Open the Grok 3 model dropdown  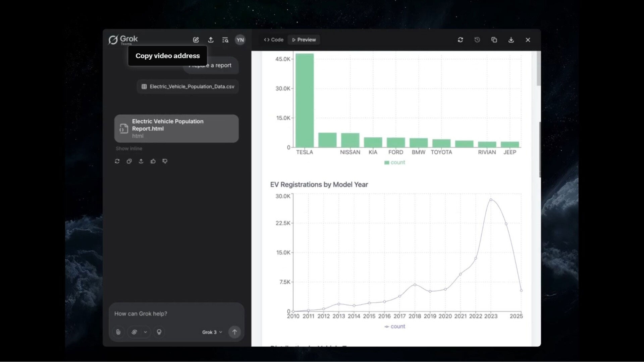coord(212,332)
